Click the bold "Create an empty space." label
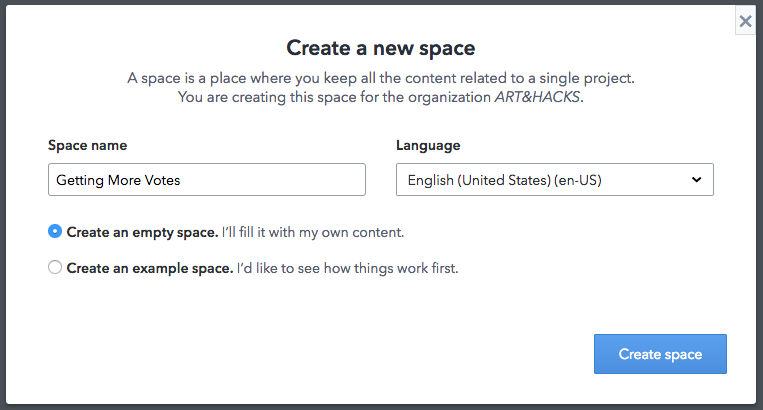This screenshot has width=763, height=410. 142,232
